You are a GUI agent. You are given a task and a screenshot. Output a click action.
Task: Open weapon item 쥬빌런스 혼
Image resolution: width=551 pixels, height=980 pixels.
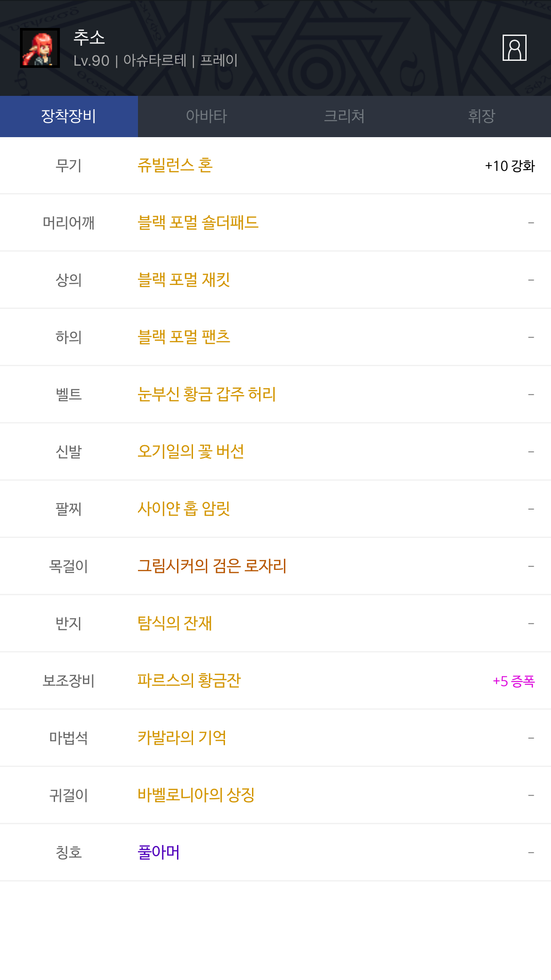[175, 166]
